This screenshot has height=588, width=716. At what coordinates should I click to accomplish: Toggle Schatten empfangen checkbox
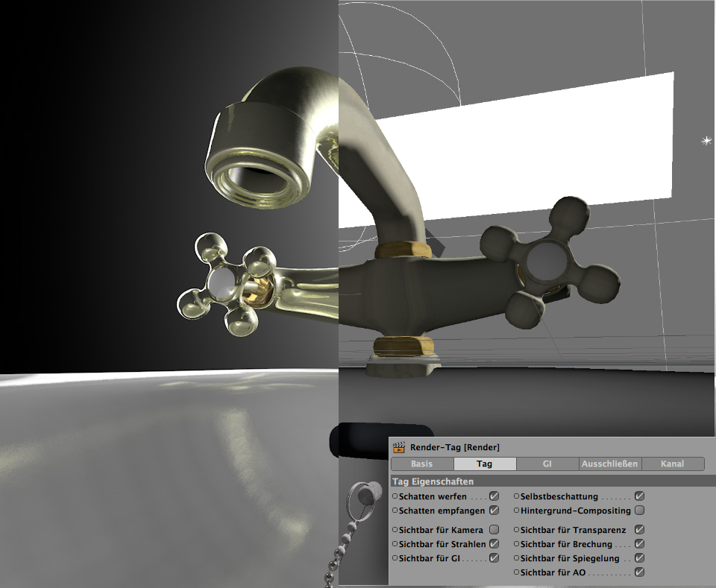[494, 510]
